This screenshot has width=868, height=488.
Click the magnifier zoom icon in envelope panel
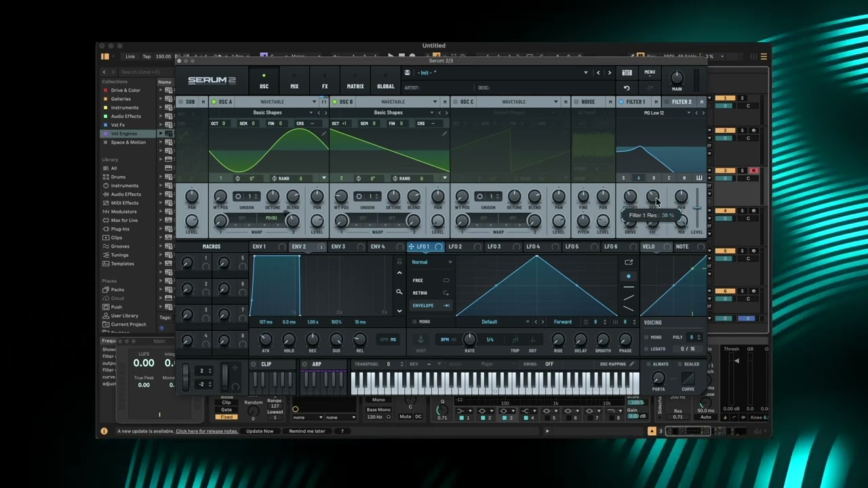399,292
